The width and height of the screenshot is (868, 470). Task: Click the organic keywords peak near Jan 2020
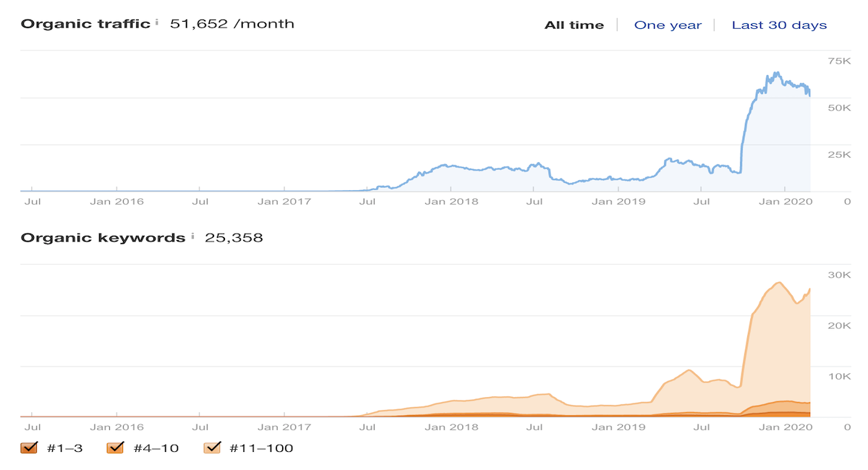pos(779,283)
